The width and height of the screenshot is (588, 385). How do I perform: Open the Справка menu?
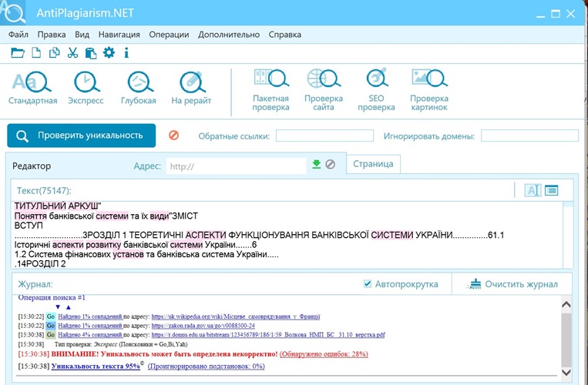[284, 35]
